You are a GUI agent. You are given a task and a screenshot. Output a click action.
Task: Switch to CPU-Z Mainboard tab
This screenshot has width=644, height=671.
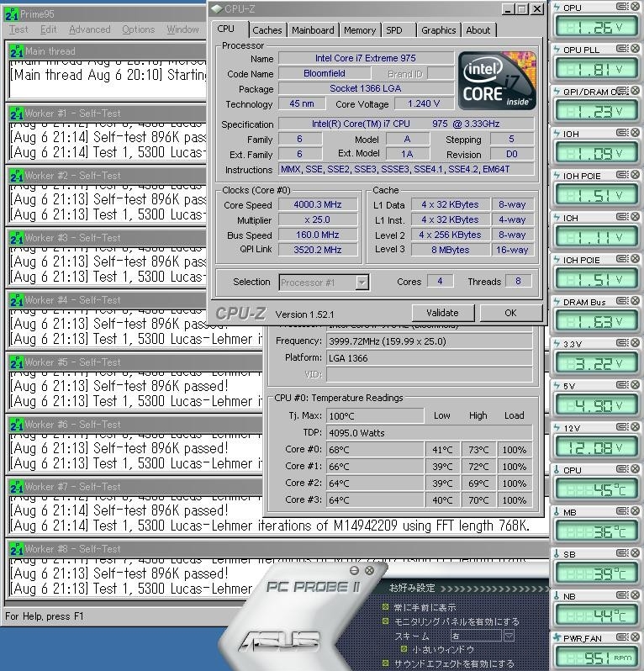point(313,30)
